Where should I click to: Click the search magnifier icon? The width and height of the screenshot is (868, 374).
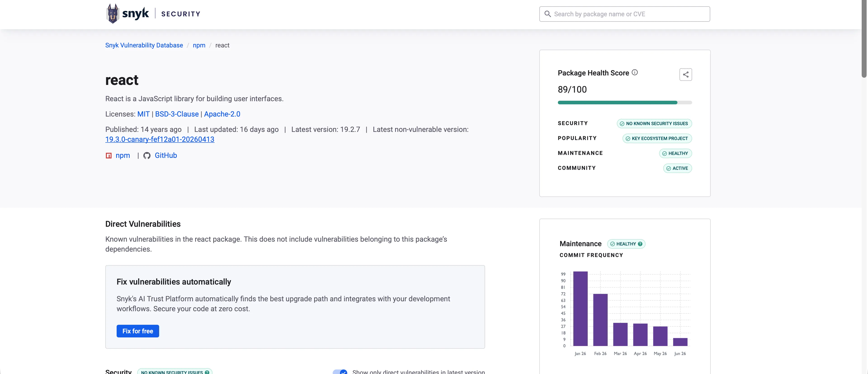(x=547, y=14)
